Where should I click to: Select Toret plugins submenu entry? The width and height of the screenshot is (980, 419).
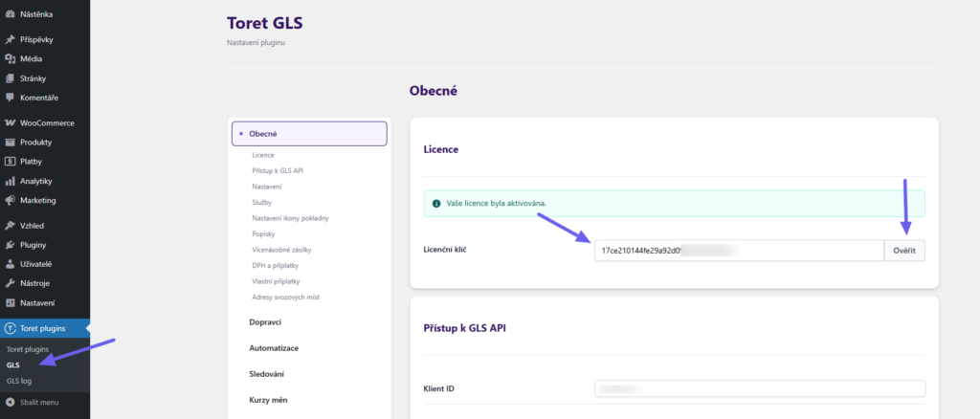pos(28,349)
